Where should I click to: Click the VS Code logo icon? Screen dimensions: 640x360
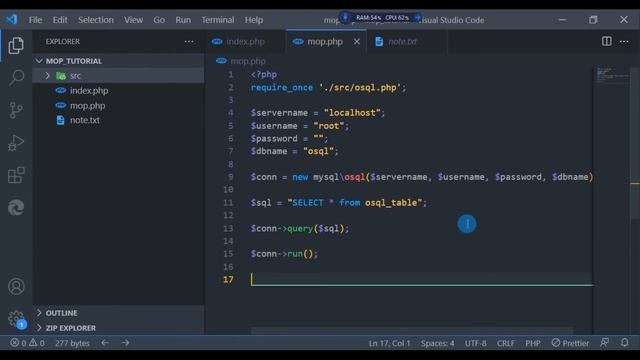pos(12,19)
